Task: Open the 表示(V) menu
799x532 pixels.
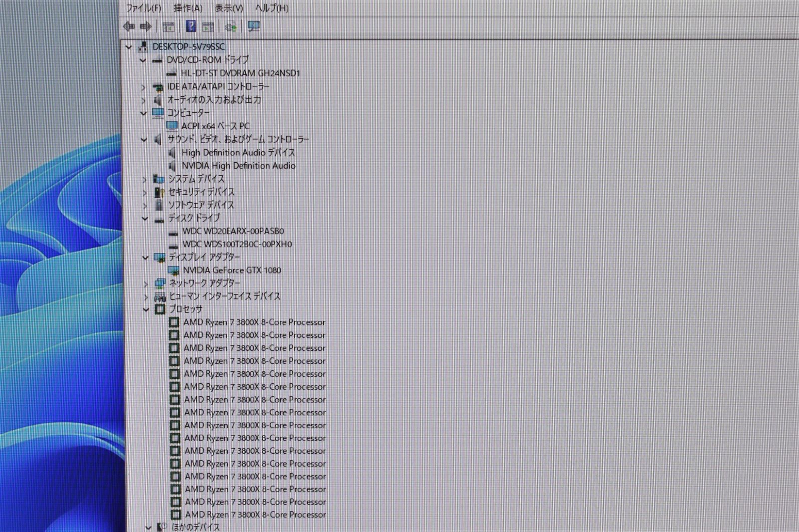Action: (x=229, y=8)
